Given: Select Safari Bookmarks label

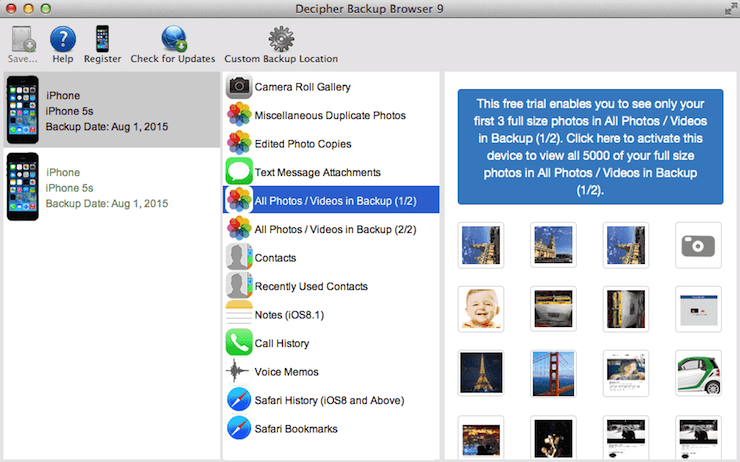Looking at the screenshot, I should point(296,429).
